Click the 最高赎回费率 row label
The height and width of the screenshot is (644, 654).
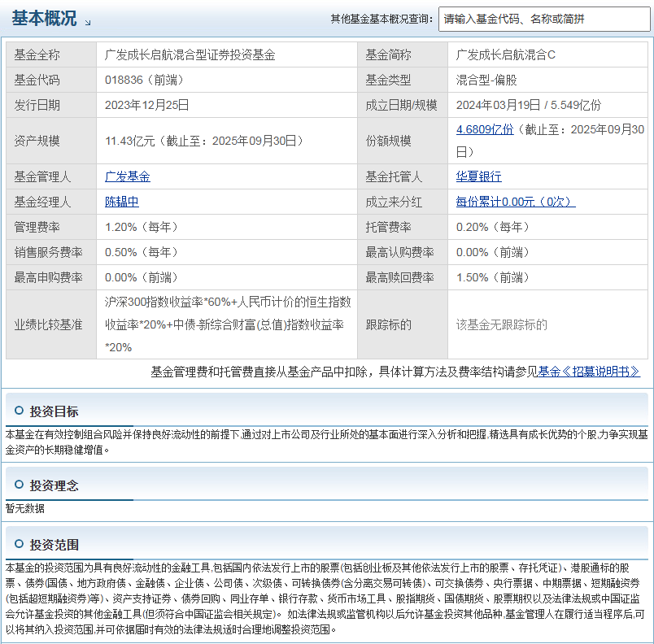pyautogui.click(x=399, y=277)
